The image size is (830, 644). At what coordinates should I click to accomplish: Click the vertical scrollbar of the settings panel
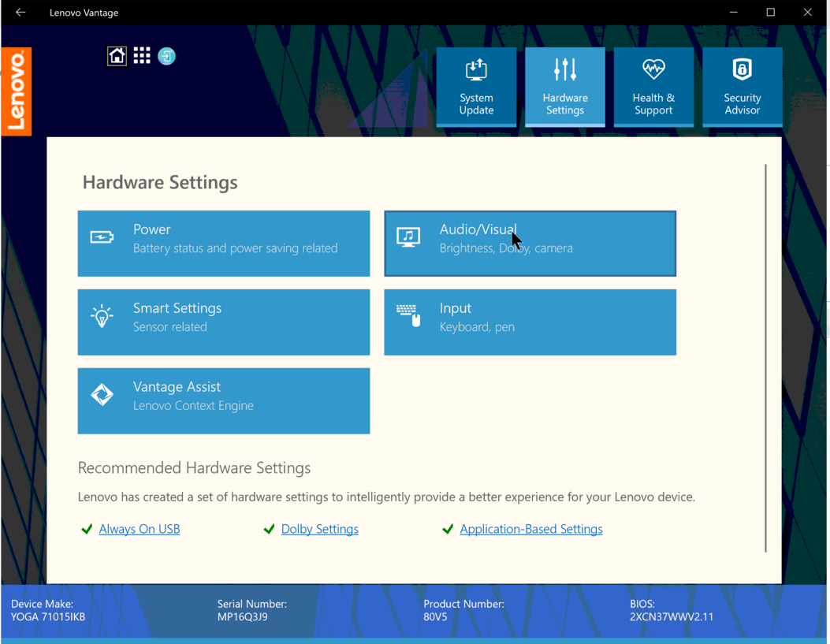[x=765, y=358]
